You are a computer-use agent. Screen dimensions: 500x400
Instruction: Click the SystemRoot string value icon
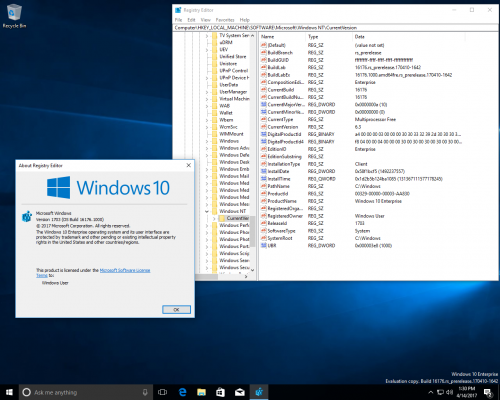pyautogui.click(x=264, y=238)
